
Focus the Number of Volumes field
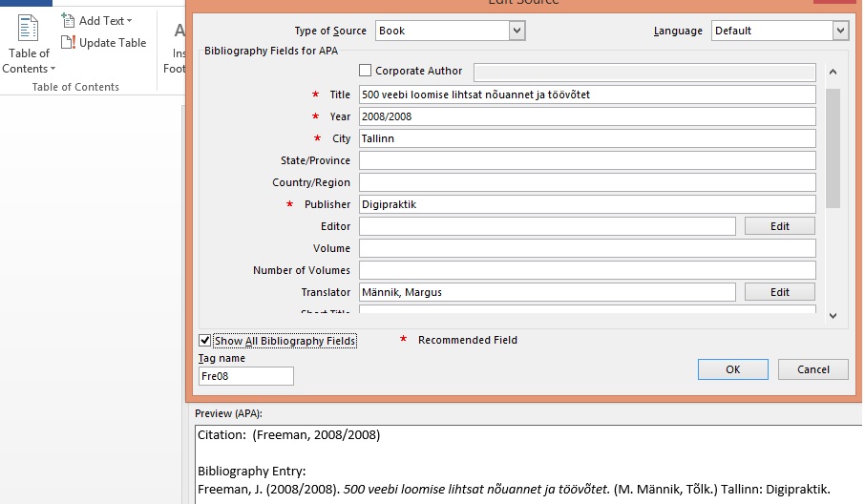(x=587, y=270)
